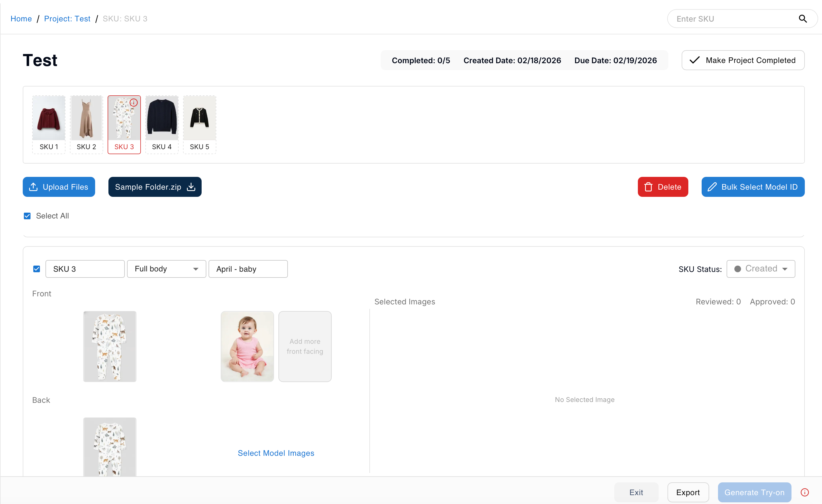Click Select Model Images link
Screen dimensions: 822x504
point(276,453)
